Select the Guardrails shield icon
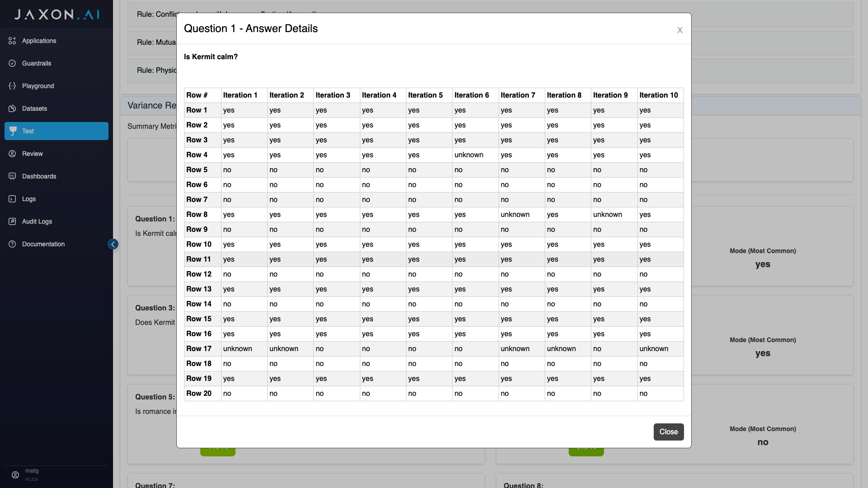The image size is (868, 488). tap(13, 63)
